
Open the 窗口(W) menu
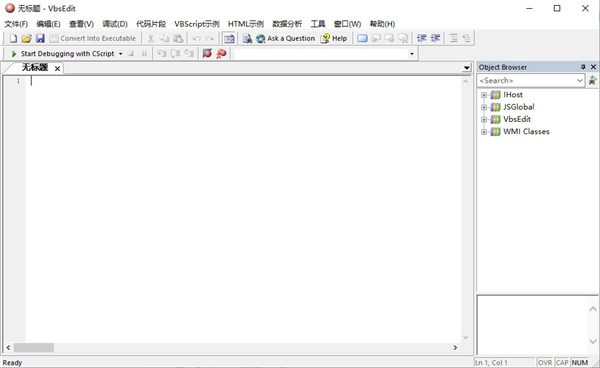click(x=347, y=24)
